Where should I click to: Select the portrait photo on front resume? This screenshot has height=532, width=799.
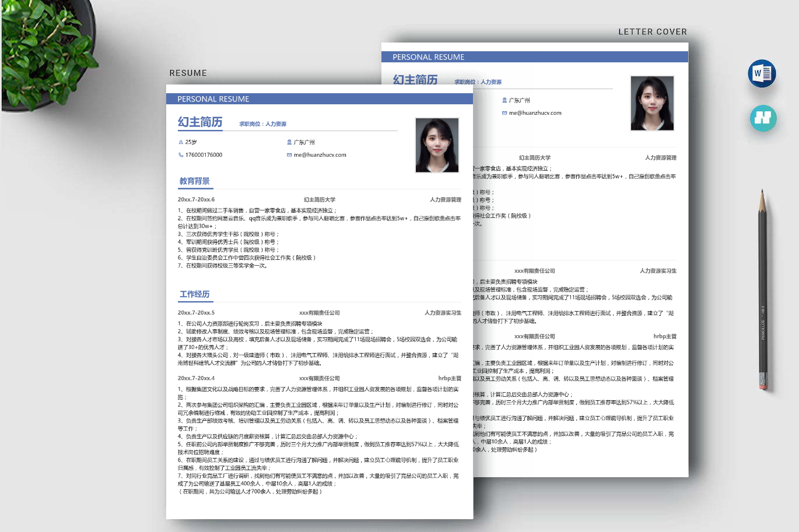pos(437,145)
